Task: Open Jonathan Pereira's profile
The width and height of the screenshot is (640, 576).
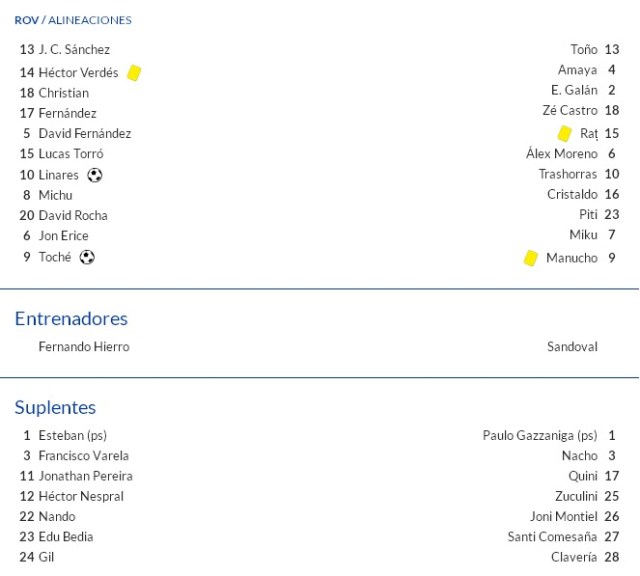Action: coord(85,476)
